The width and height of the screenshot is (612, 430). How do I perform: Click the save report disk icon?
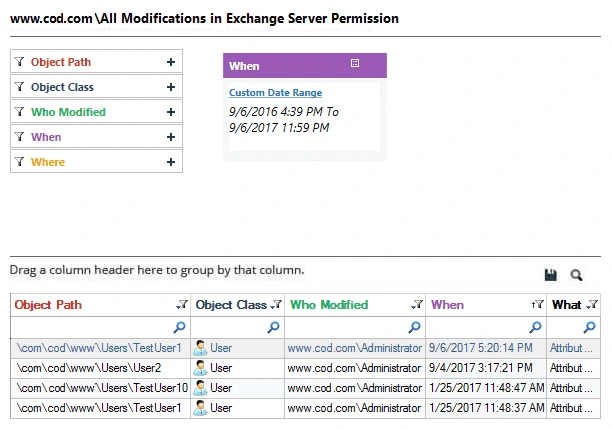(x=551, y=275)
